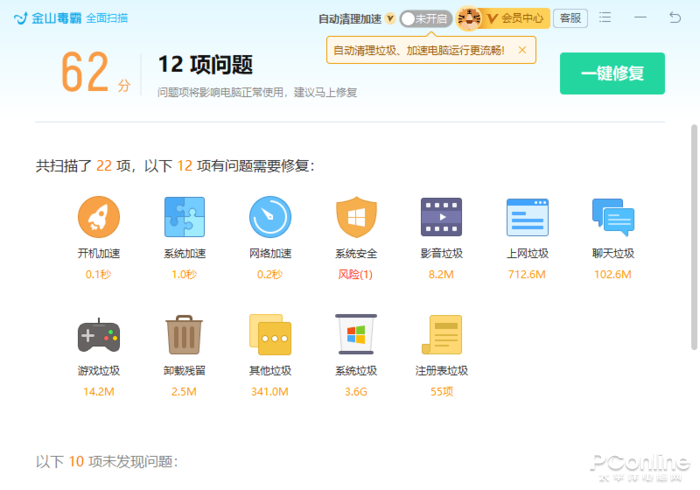
Task: Click the 游戏垃圾 gamepad icon
Action: click(x=98, y=335)
